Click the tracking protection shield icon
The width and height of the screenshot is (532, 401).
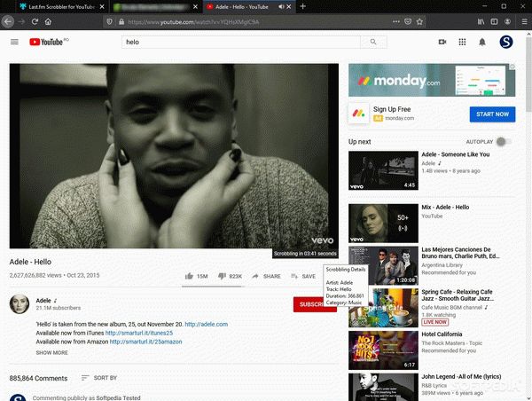coord(109,21)
